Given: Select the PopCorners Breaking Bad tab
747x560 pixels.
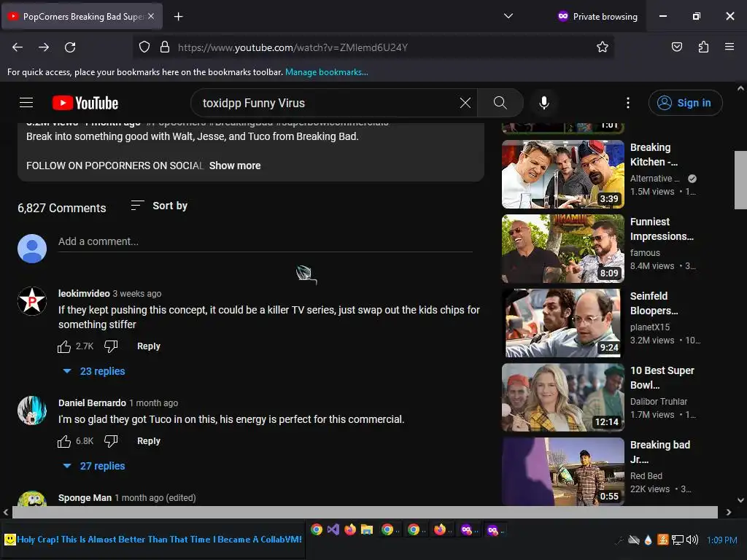Looking at the screenshot, I should point(82,16).
